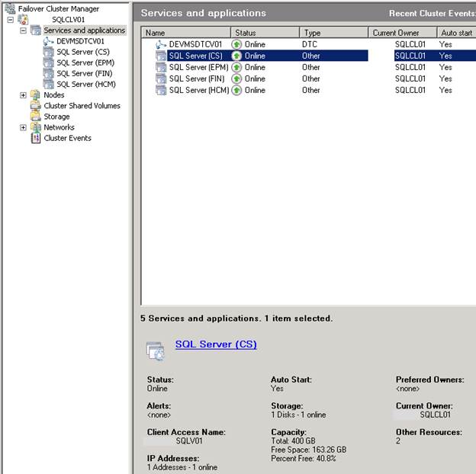476x474 pixels.
Task: Select SQL Server (FIN) in the tree
Action: (x=85, y=73)
